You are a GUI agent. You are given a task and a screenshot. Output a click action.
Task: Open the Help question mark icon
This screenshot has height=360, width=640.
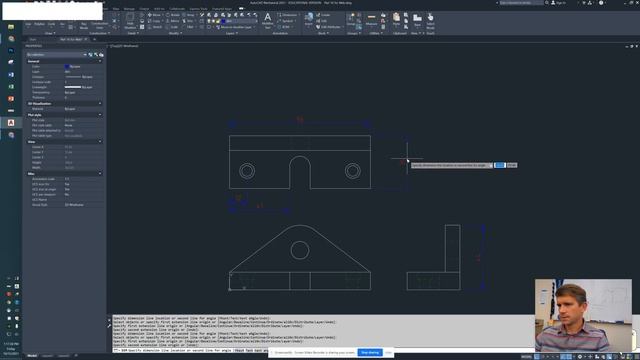coord(601,3)
